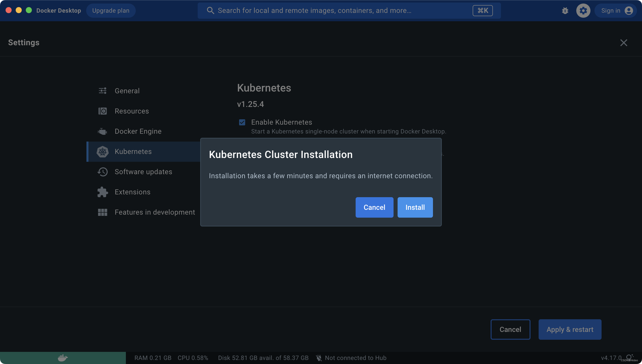
Task: Click the Not connected to Hub text
Action: (355, 358)
